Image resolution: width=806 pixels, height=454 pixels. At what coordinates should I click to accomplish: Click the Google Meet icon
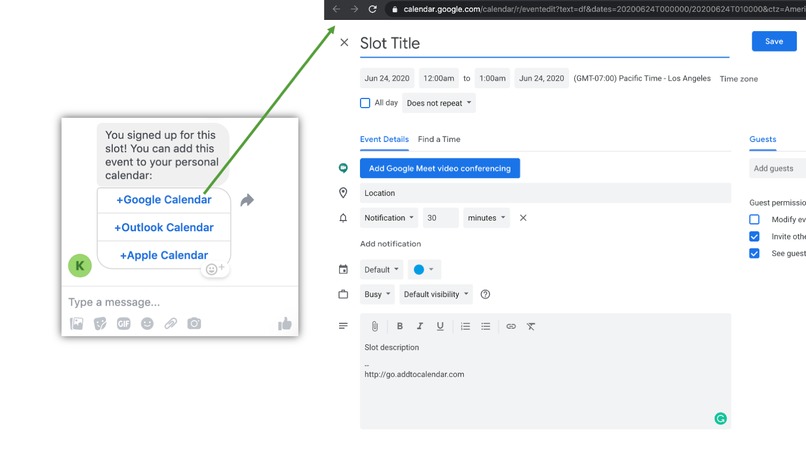coord(343,168)
